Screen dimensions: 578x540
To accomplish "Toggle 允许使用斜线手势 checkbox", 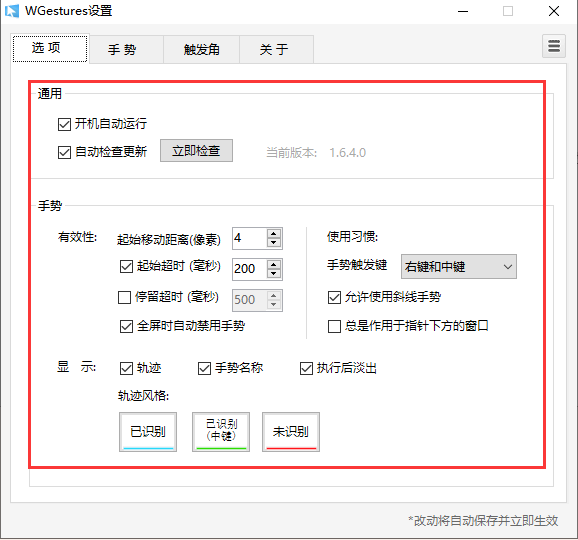I will pyautogui.click(x=334, y=297).
